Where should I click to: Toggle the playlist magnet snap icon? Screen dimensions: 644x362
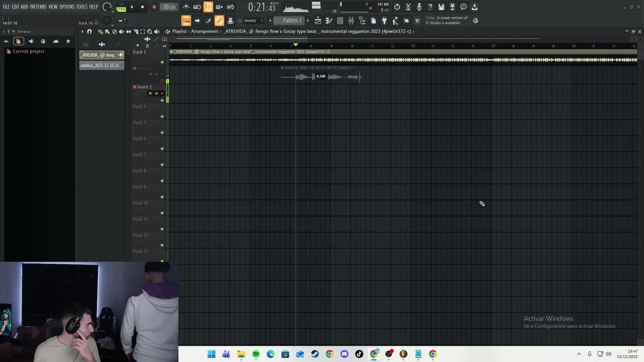click(90, 32)
